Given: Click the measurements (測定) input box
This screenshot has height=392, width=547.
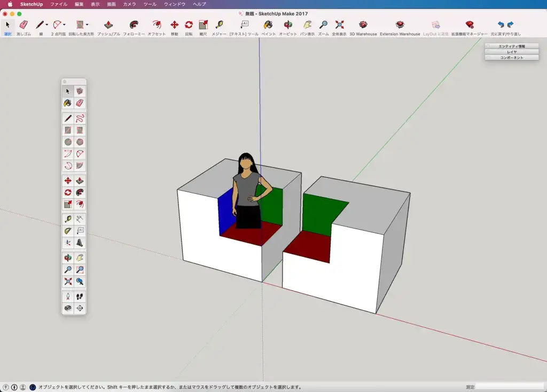Looking at the screenshot, I should [x=510, y=387].
